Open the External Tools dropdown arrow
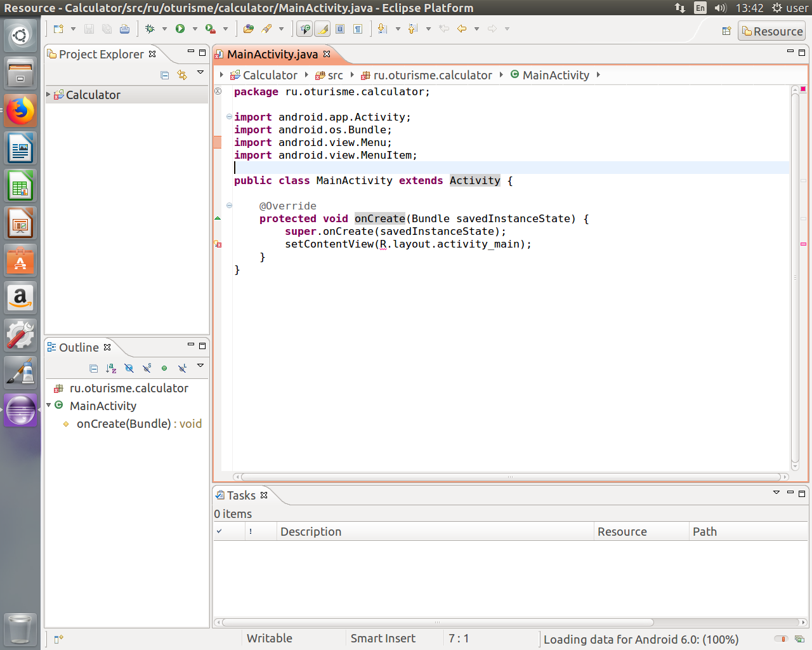 click(x=225, y=29)
